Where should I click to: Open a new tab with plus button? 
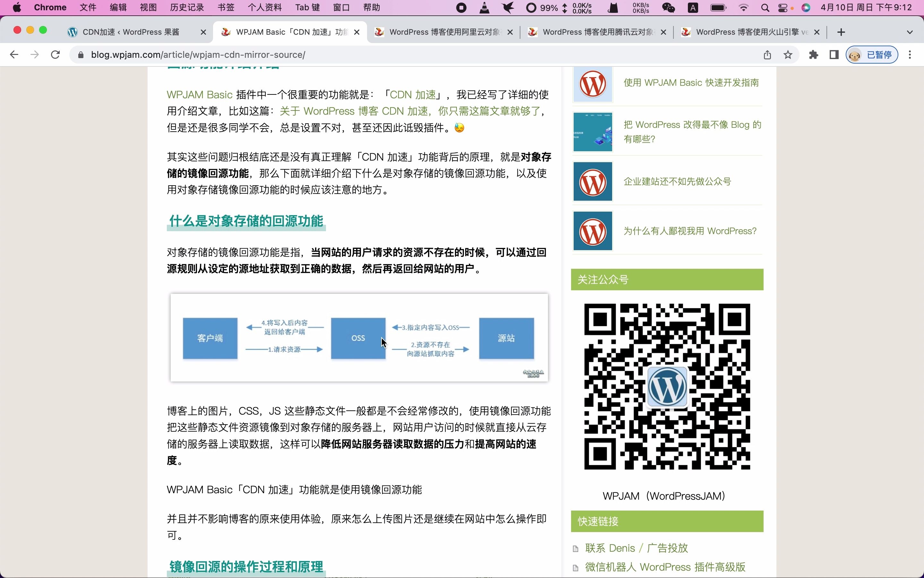pos(841,32)
